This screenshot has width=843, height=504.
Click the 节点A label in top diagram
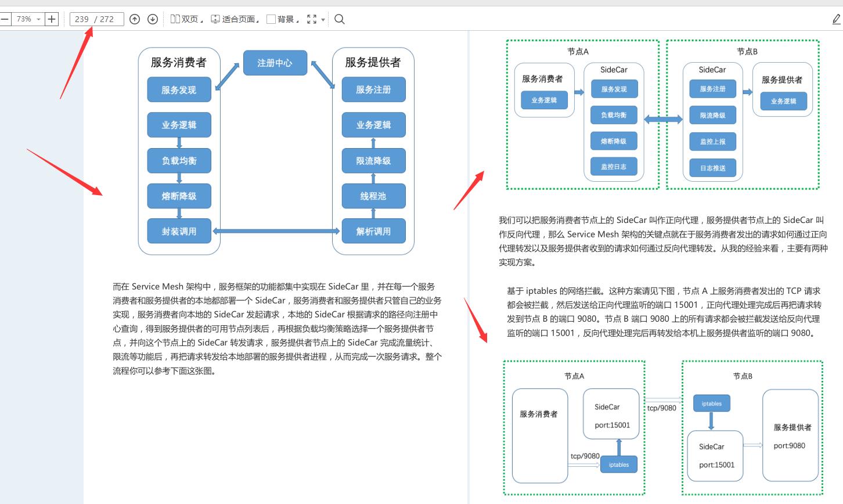pos(578,51)
